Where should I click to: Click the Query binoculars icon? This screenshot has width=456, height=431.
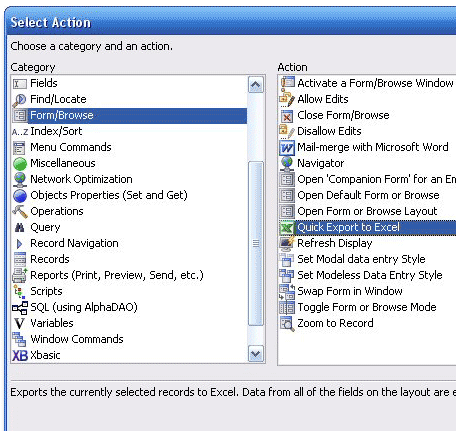point(20,228)
